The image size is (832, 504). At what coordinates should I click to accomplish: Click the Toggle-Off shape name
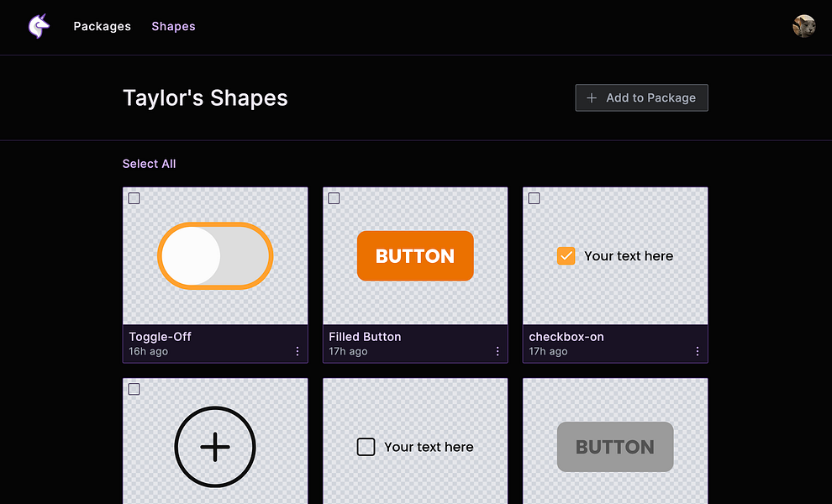(x=160, y=337)
